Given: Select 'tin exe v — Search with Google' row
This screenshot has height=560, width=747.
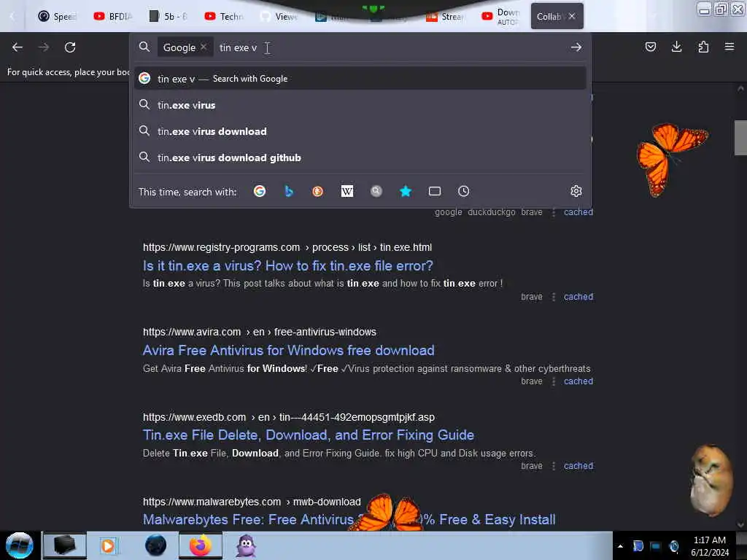Looking at the screenshot, I should (360, 79).
